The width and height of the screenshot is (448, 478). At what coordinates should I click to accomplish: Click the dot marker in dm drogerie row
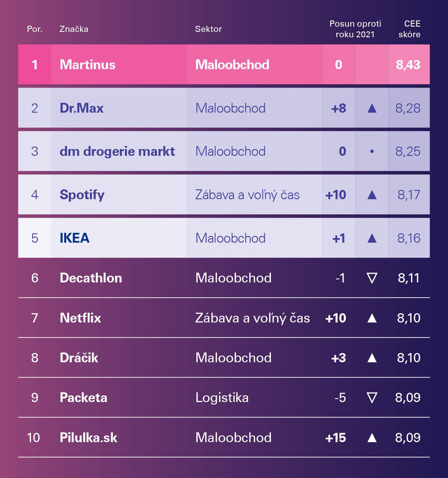372,151
